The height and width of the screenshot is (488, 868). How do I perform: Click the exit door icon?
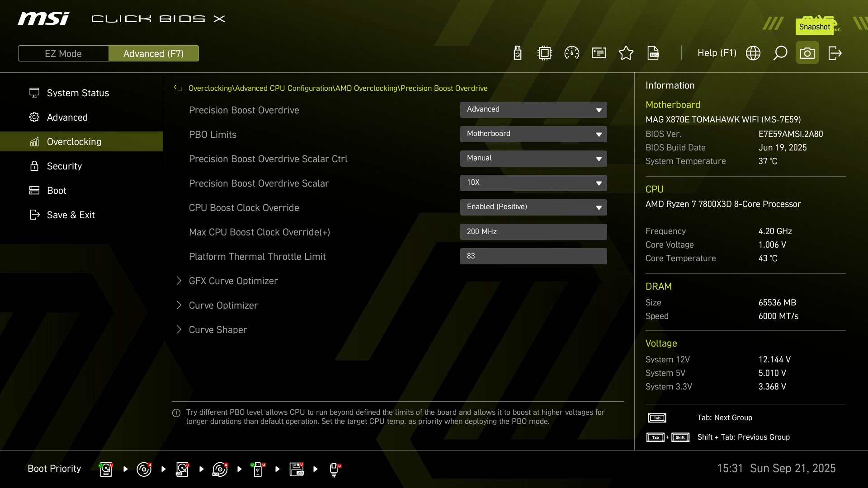pyautogui.click(x=835, y=53)
